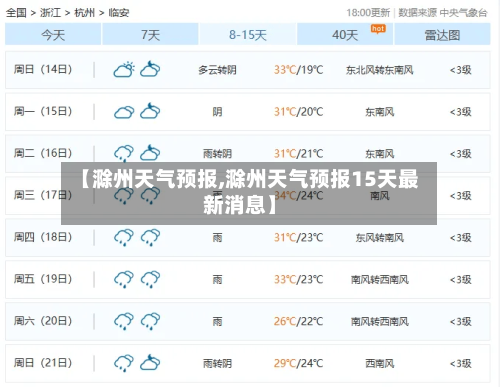Click 31℃/23℃ temperature for 18日
500x387 pixels.
click(x=298, y=238)
